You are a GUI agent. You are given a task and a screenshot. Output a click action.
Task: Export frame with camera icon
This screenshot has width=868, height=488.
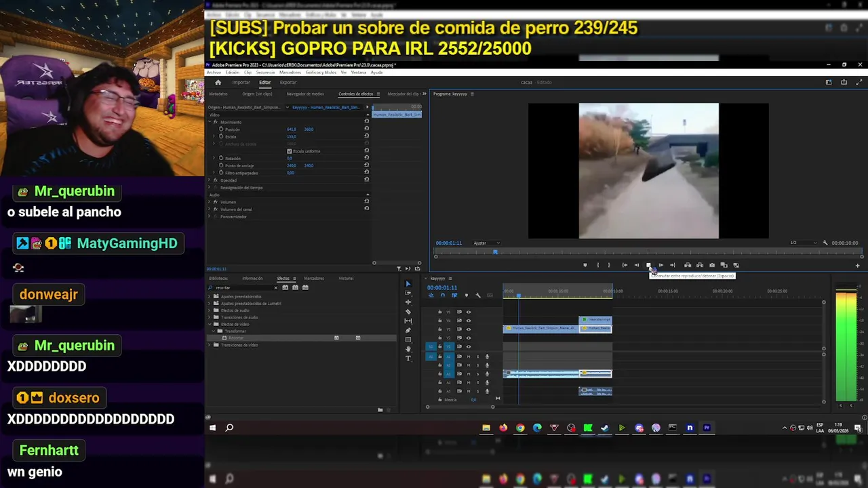(x=711, y=265)
